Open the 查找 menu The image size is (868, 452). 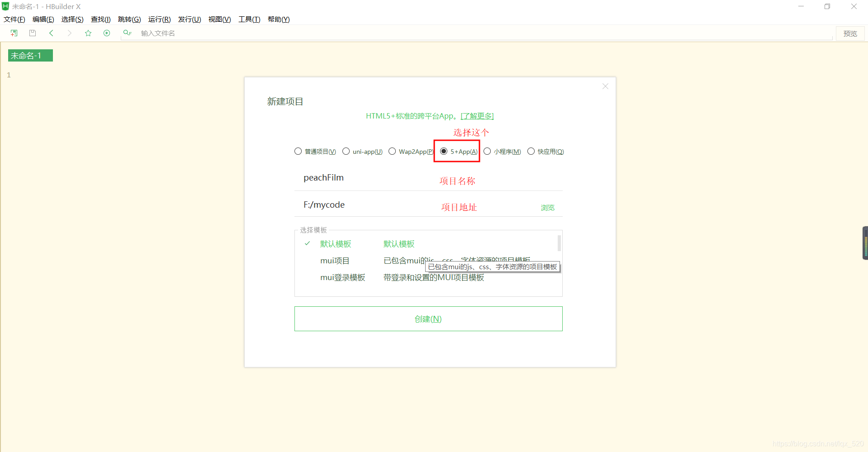click(101, 19)
